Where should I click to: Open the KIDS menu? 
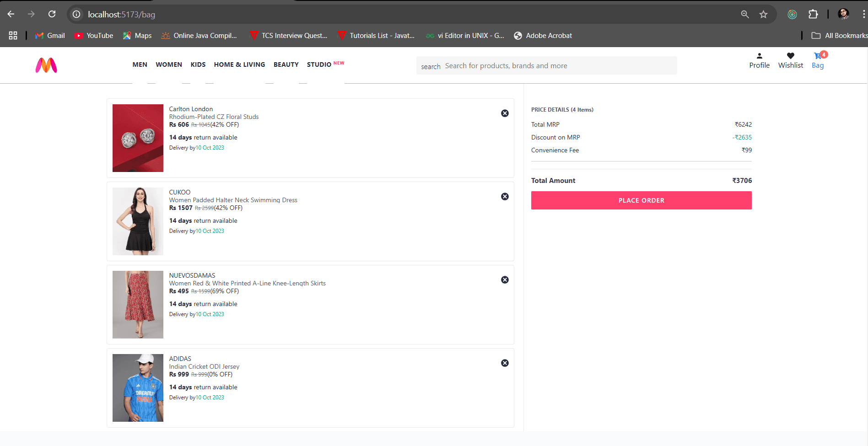pyautogui.click(x=198, y=64)
